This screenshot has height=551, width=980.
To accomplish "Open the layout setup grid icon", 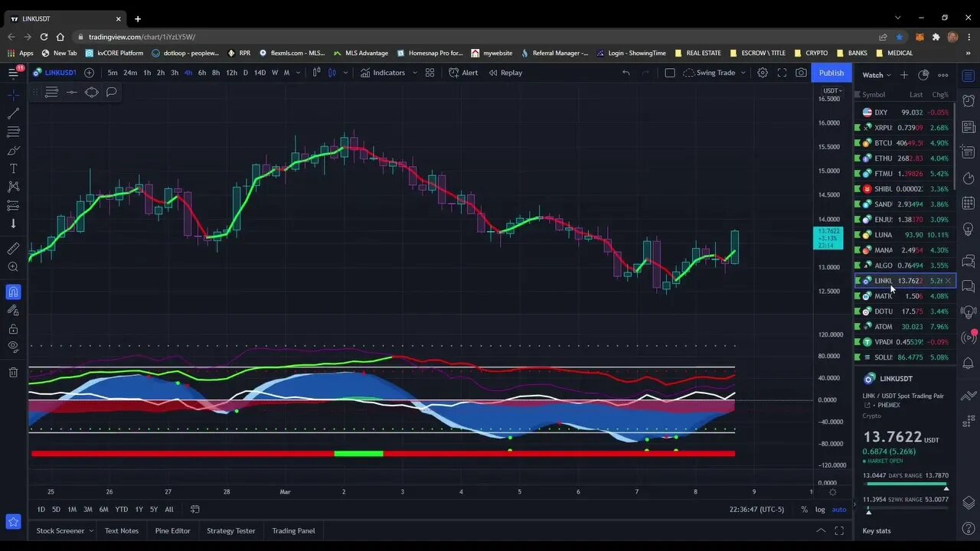I will tap(430, 73).
